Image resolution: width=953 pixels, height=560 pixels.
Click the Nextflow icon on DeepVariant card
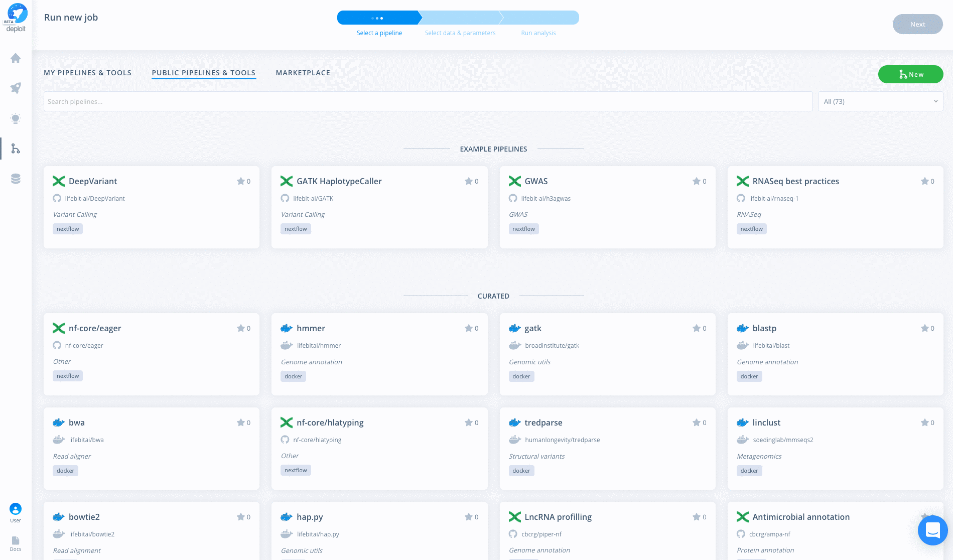(59, 181)
